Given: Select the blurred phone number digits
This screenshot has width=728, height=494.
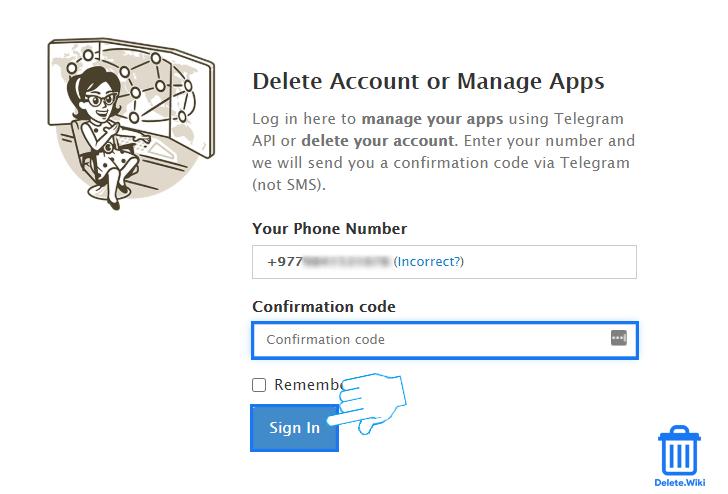Looking at the screenshot, I should coord(345,262).
